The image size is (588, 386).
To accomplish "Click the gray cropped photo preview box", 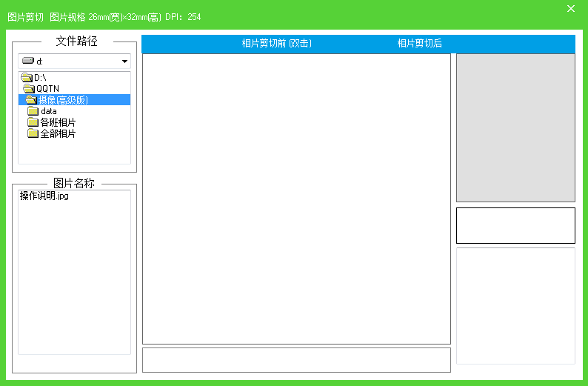I will 515,127.
